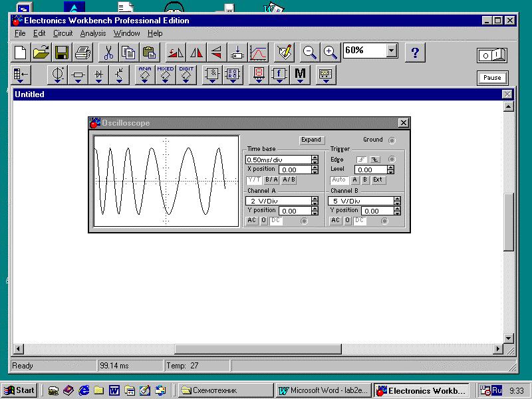The image size is (532, 399).
Task: Decrease Channel B V/Div stepper
Action: tap(397, 203)
